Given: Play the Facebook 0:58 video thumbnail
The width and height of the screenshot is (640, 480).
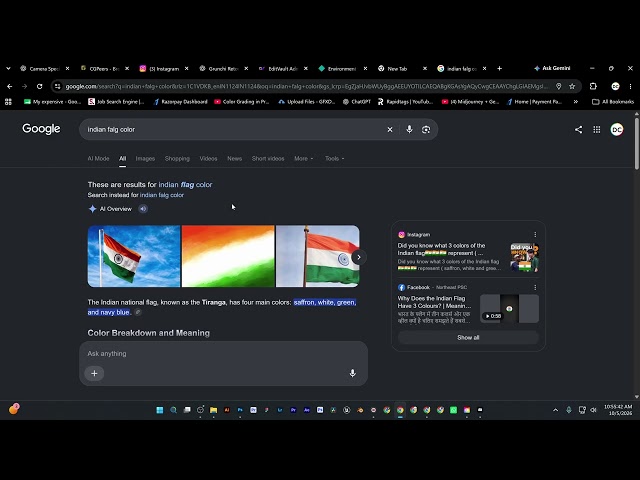Looking at the screenshot, I should coord(509,309).
